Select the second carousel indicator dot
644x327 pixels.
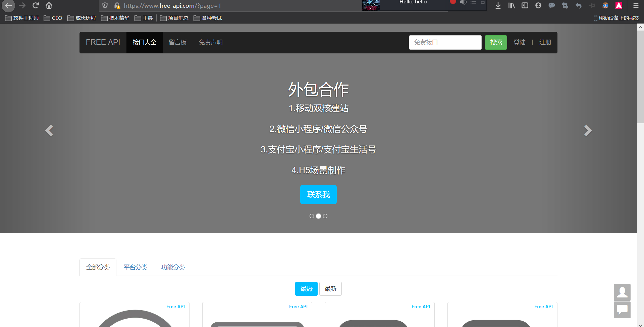coord(318,216)
